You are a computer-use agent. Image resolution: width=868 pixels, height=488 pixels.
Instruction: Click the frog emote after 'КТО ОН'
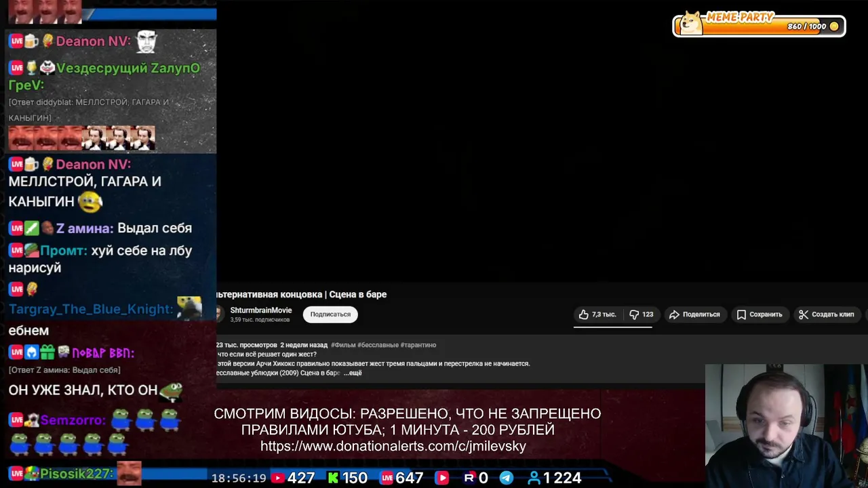[x=171, y=390]
